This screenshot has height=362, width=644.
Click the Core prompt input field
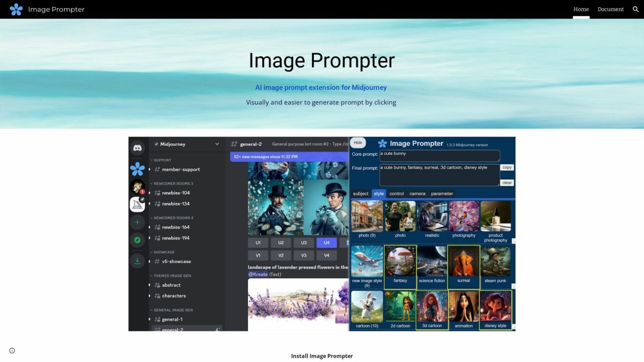439,155
